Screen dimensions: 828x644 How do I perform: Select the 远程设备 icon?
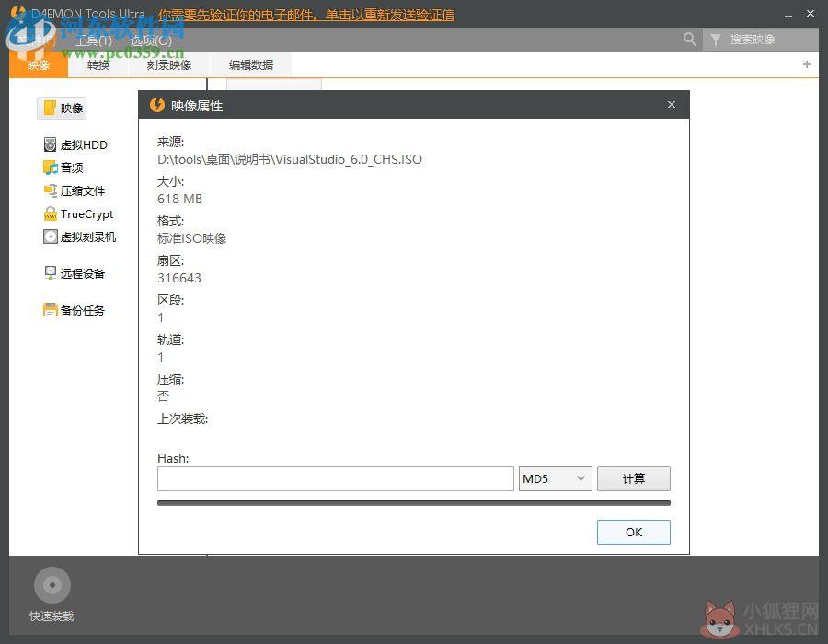pos(51,273)
